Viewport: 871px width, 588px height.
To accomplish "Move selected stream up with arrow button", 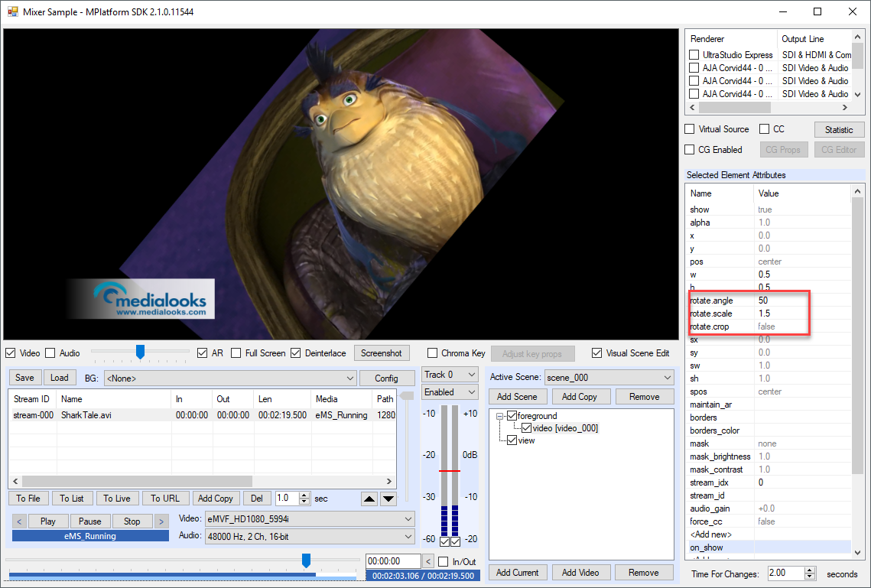I will point(369,499).
